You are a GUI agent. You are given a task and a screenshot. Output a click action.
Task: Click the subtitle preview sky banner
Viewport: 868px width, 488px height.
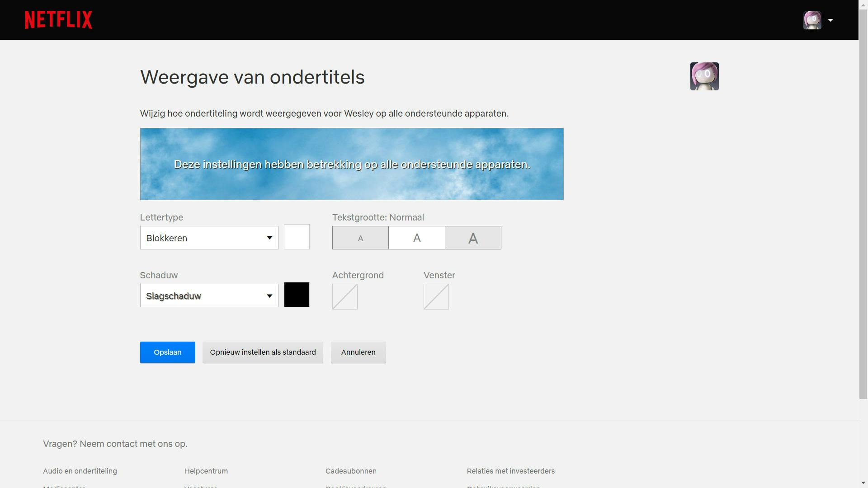click(x=352, y=164)
